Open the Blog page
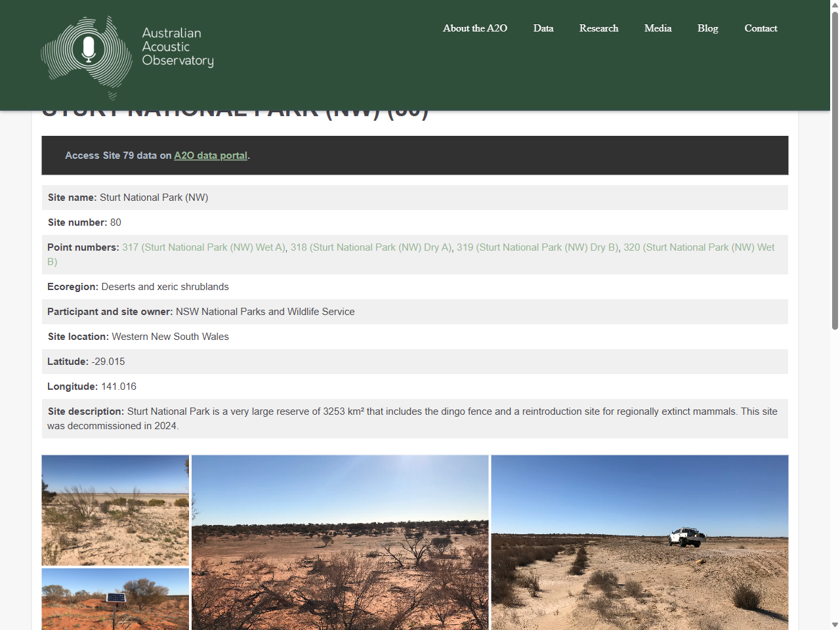Viewport: 840px width, 630px height. tap(707, 28)
